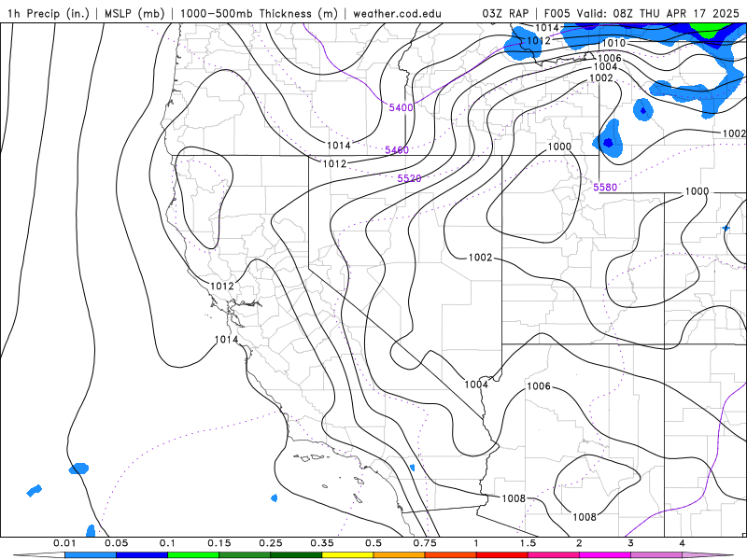Select the hot pink 1.5 legend swatch
Image resolution: width=747 pixels, height=560 pixels.
pos(554,555)
